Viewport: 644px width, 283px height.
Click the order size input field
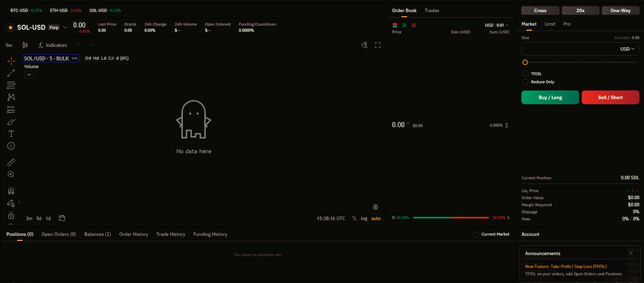pos(580,49)
